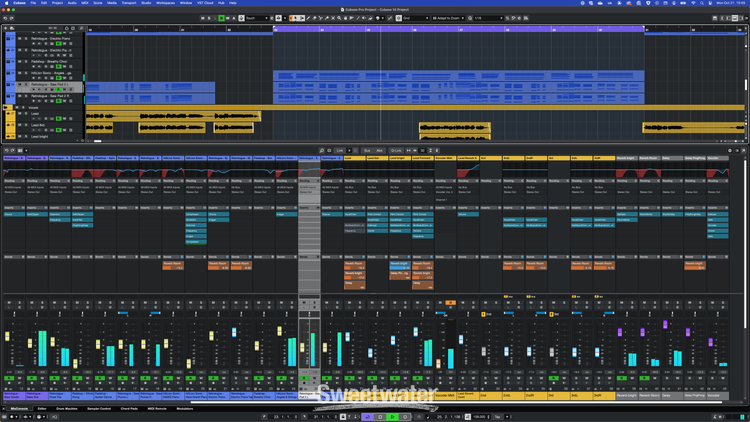750x422 pixels.
Task: Open the Transport menu
Action: click(128, 3)
